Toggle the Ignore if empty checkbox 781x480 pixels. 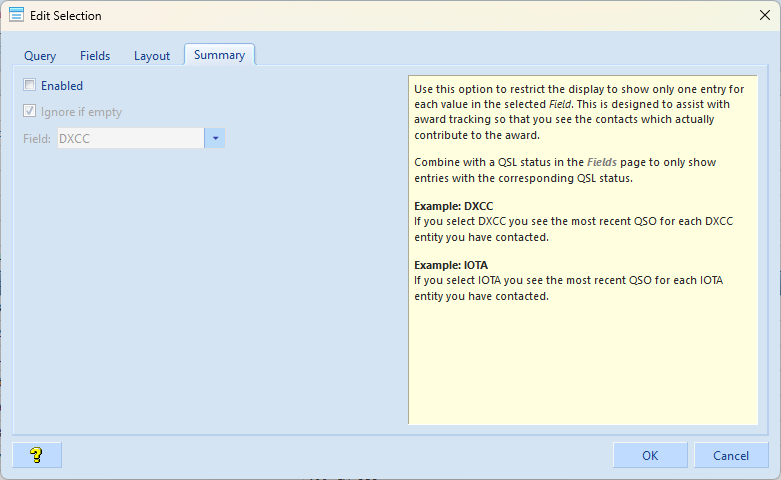[30, 112]
